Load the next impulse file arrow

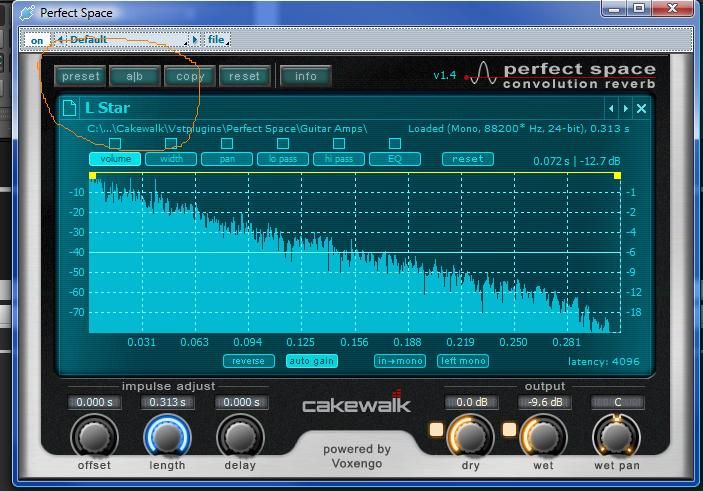[626, 108]
